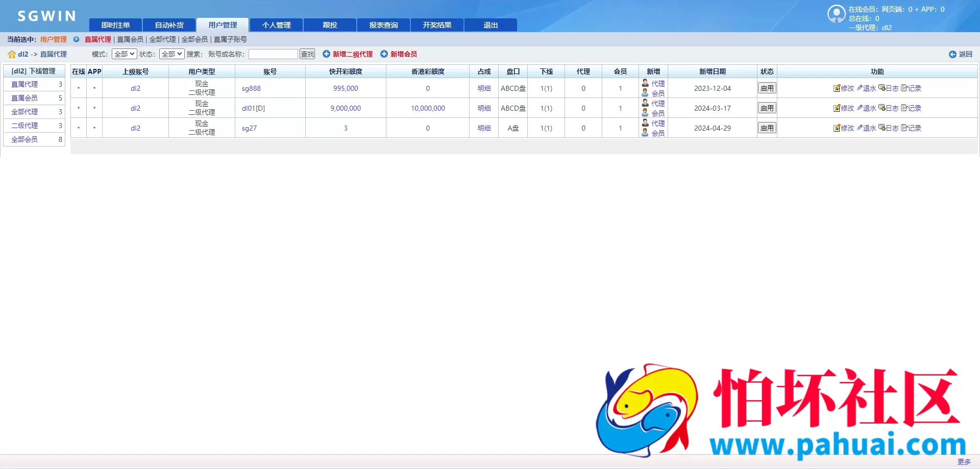Viewport: 980px width, 469px height.
Task: Open the 模式 dropdown
Action: pyautogui.click(x=124, y=54)
